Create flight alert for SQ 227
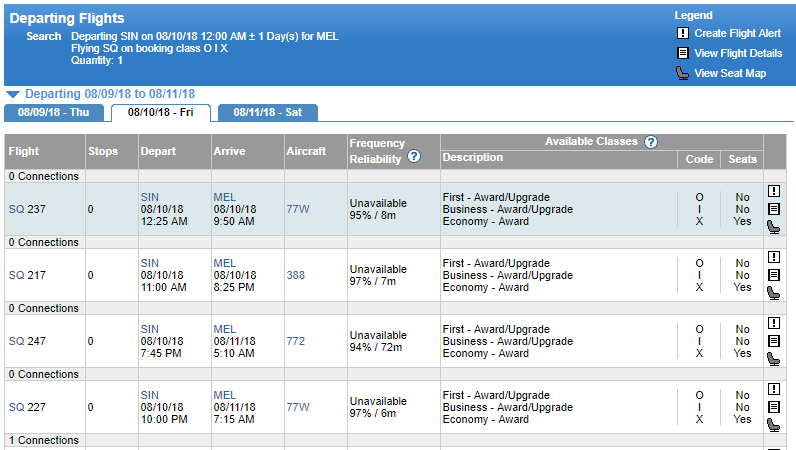Image resolution: width=796 pixels, height=450 pixels. point(773,389)
